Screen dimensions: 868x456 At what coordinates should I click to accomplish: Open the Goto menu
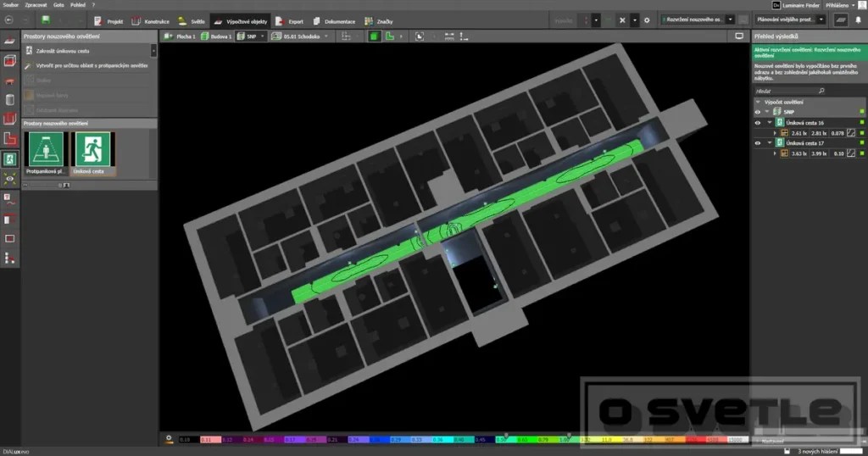58,5
